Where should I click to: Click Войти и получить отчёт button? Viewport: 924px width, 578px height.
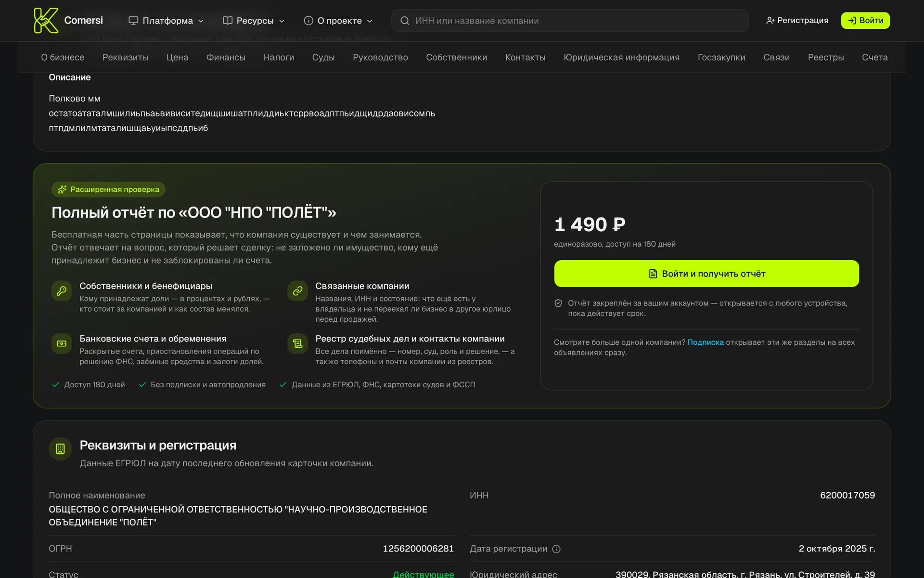pos(706,274)
